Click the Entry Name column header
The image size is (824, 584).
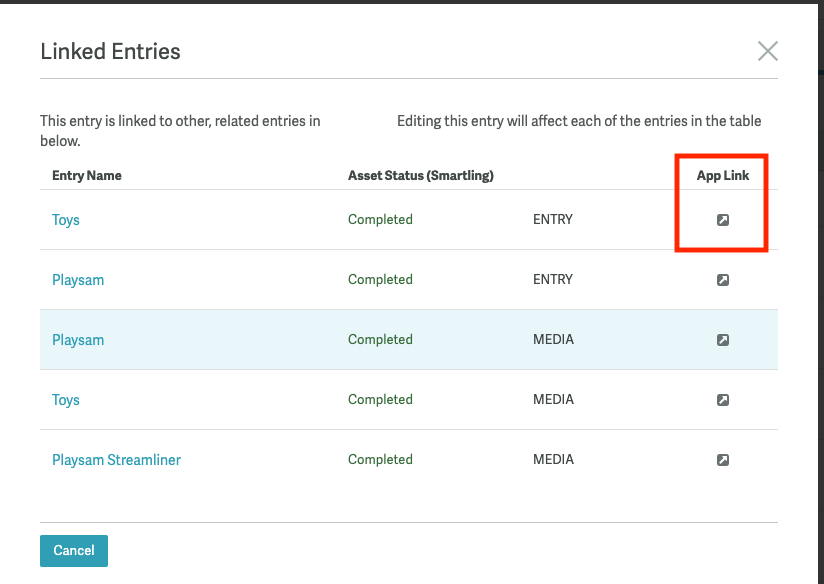coord(87,175)
